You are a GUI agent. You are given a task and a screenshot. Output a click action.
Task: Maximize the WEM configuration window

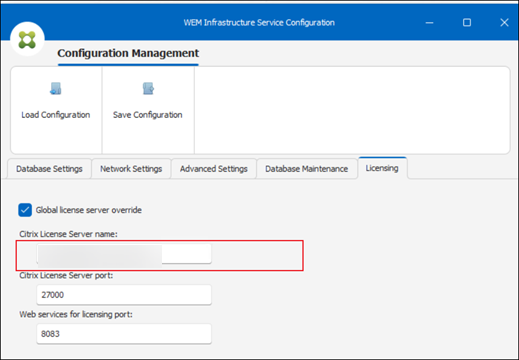[x=467, y=23]
